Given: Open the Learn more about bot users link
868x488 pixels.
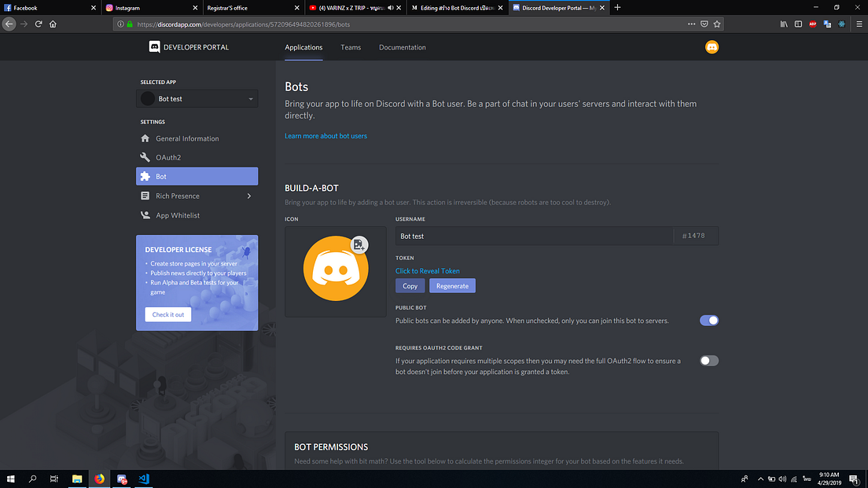Looking at the screenshot, I should (325, 135).
